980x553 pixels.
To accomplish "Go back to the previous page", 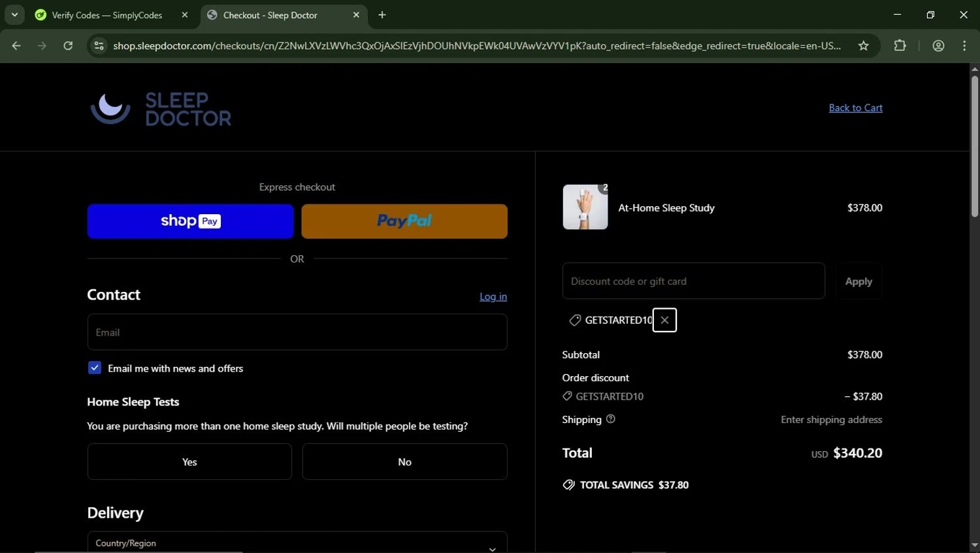I will tap(16, 46).
